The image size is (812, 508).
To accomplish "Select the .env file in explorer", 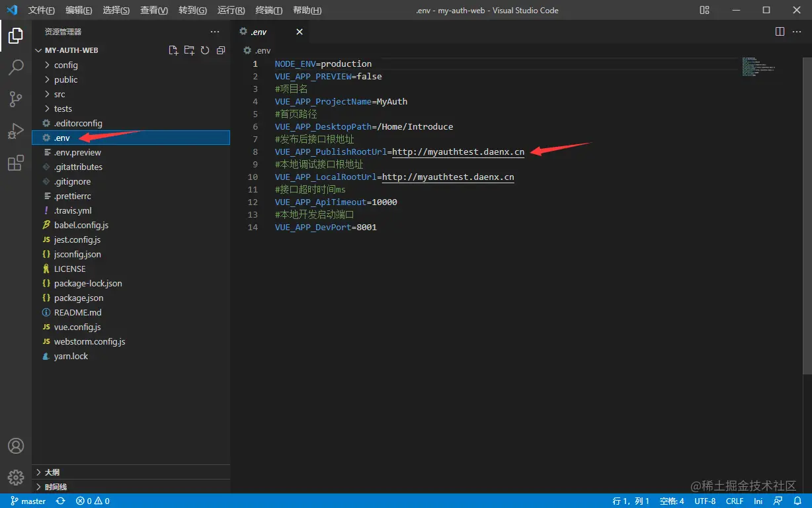I will (x=131, y=138).
